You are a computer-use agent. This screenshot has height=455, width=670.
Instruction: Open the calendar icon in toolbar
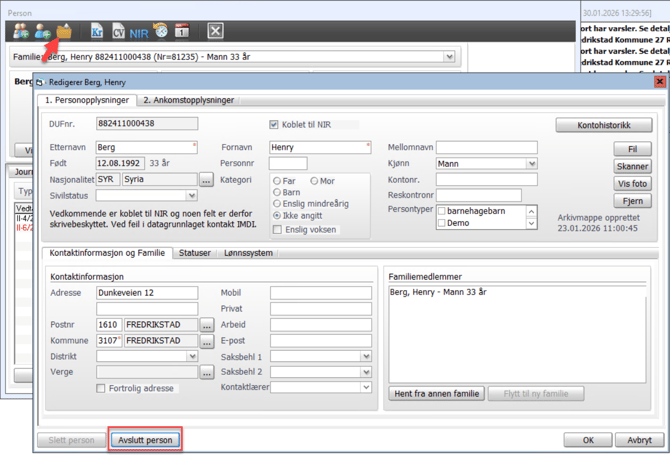tap(182, 31)
